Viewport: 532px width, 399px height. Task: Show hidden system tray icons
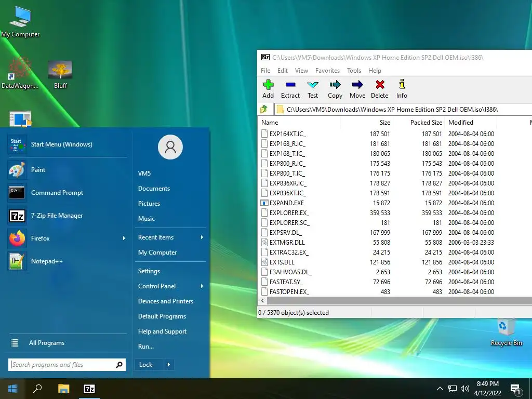tap(440, 389)
